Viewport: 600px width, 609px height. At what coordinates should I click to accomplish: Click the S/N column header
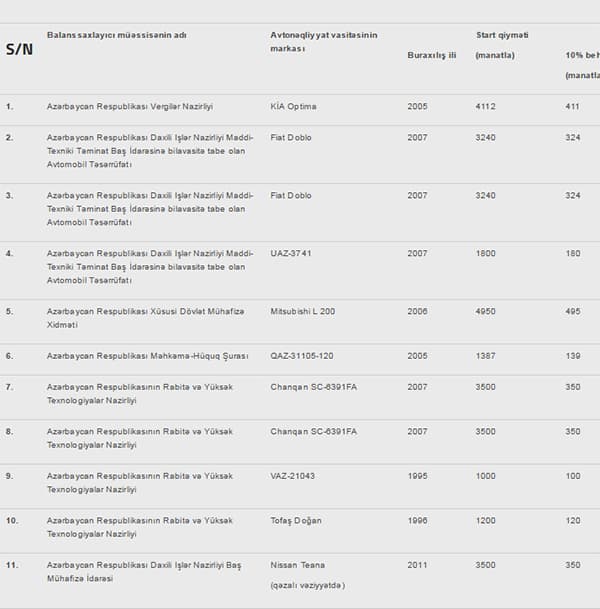19,49
